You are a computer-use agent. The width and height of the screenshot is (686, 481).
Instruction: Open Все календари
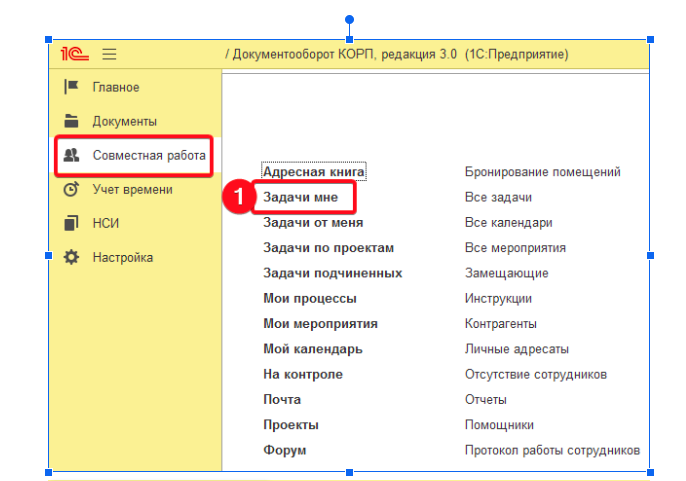point(508,222)
